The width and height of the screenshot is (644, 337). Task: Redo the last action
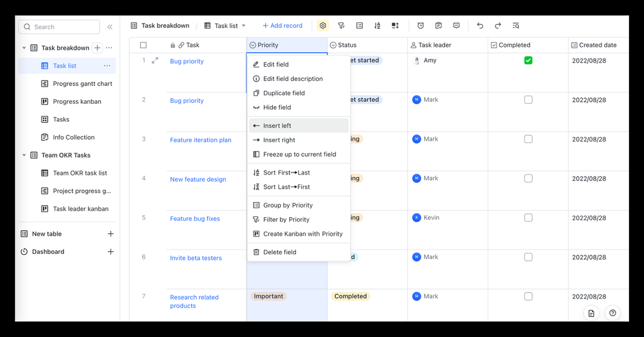(498, 26)
